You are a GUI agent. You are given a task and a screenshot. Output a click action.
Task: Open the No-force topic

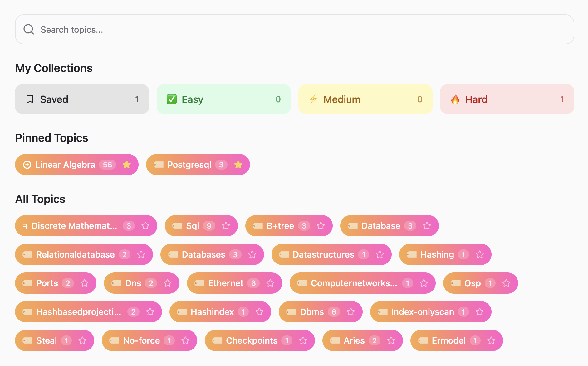149,340
